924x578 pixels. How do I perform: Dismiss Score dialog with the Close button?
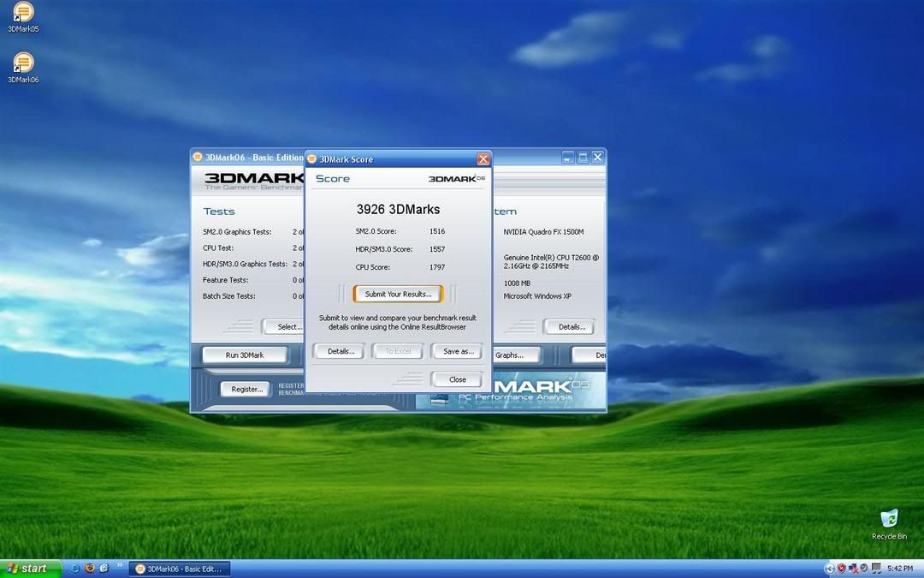(x=458, y=379)
